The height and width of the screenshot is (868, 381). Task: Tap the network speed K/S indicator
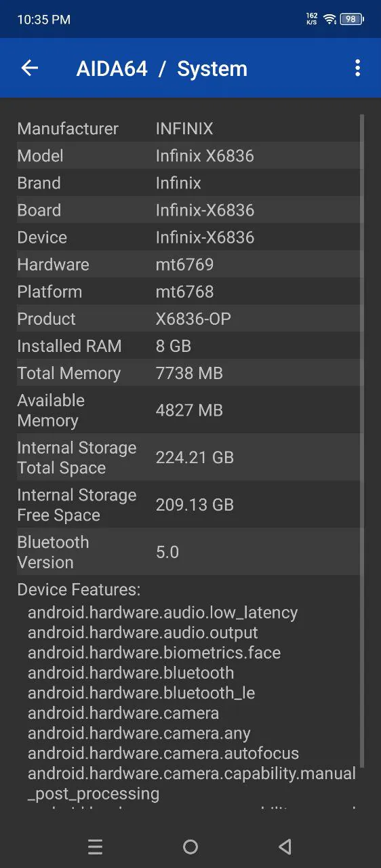(312, 19)
